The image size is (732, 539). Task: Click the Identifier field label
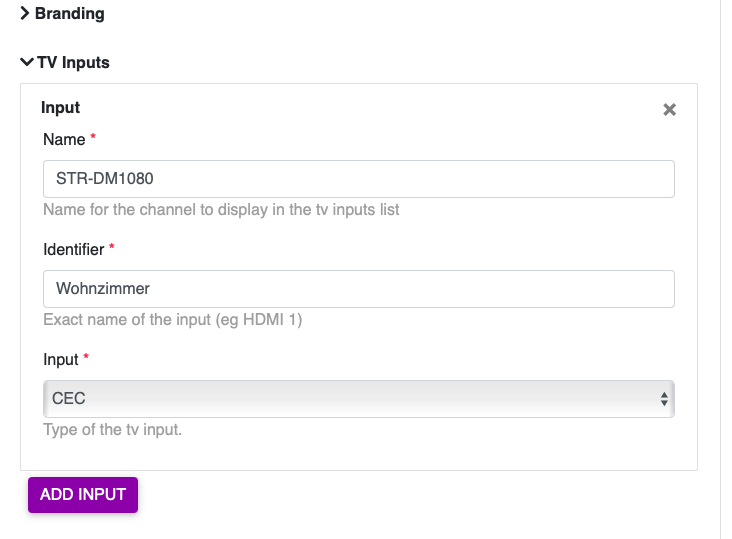(73, 248)
